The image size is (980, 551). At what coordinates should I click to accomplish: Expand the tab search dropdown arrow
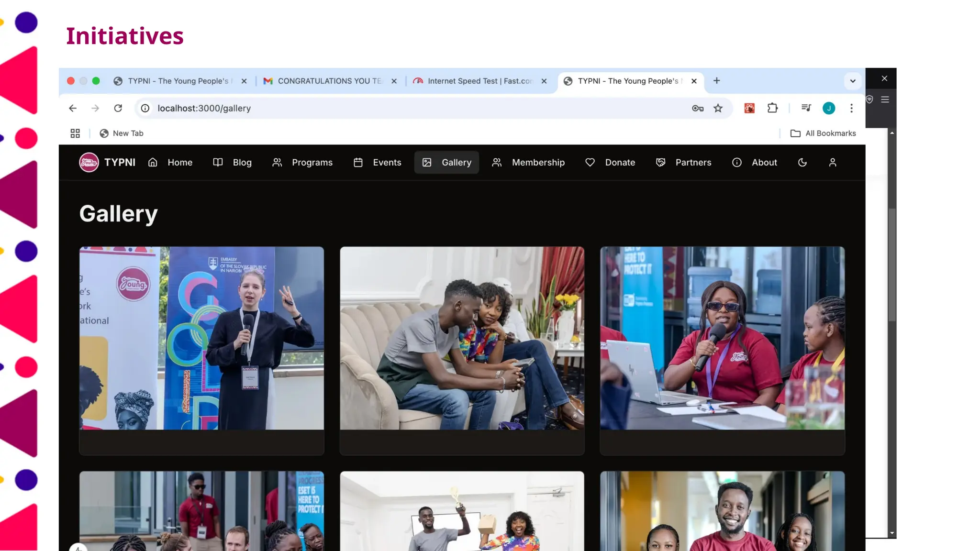click(853, 81)
